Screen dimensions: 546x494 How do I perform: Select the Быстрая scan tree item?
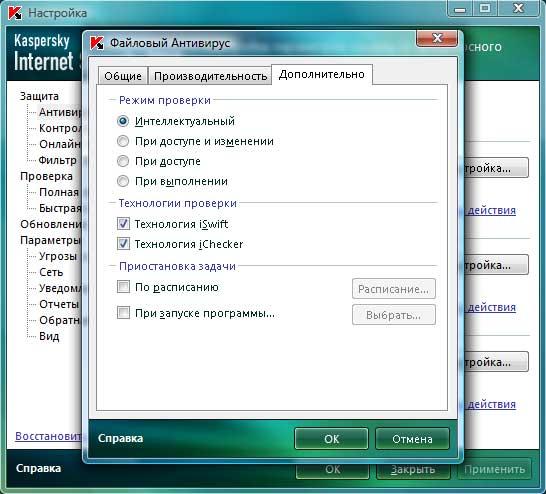[60, 208]
